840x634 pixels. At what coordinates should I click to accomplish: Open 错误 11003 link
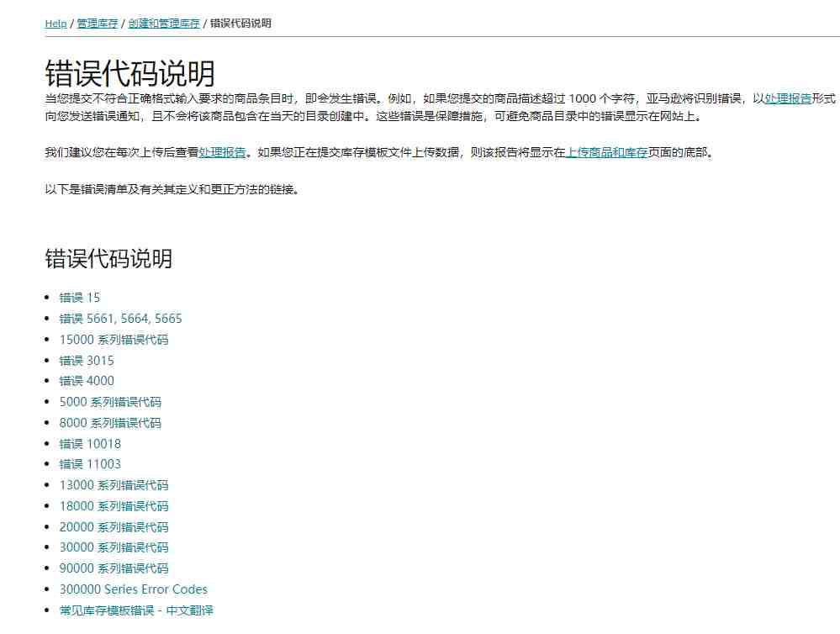(90, 463)
